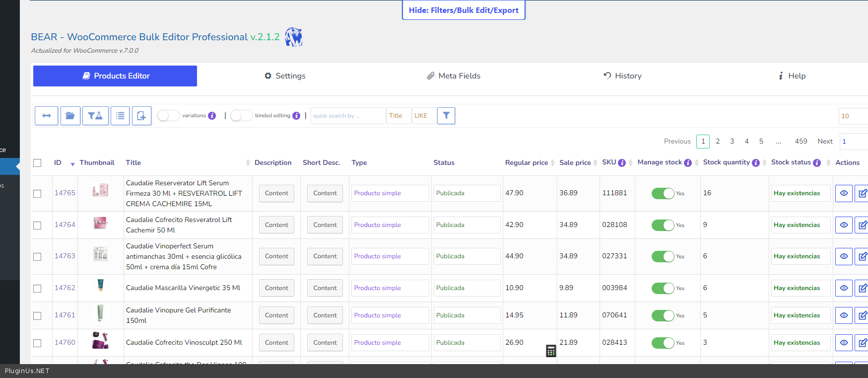Check the checkbox for product 14762

[x=37, y=289]
